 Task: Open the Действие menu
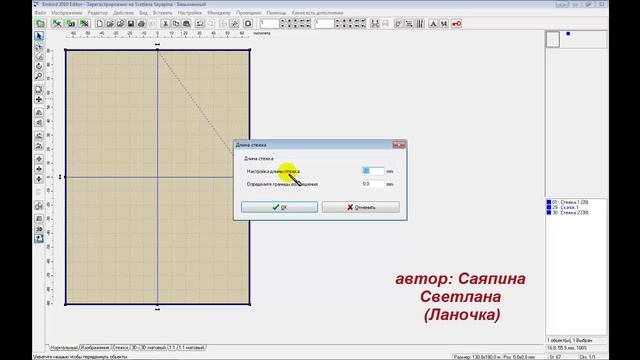pos(123,13)
